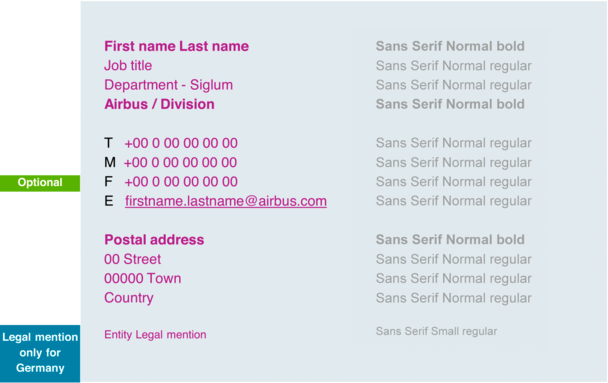Click the letter T phone label
608x383 pixels.
(108, 143)
